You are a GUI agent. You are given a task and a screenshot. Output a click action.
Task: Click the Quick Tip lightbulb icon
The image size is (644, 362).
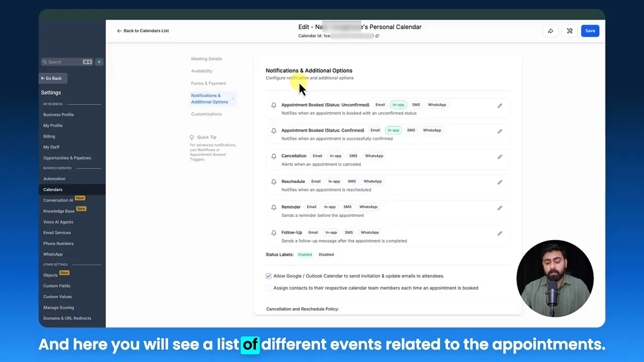pyautogui.click(x=192, y=137)
